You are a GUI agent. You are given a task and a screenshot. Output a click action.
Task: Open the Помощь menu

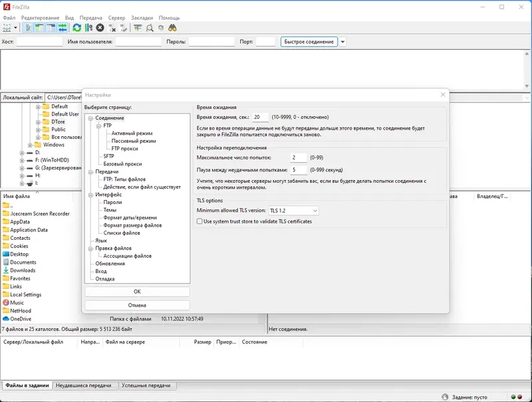[x=169, y=18]
